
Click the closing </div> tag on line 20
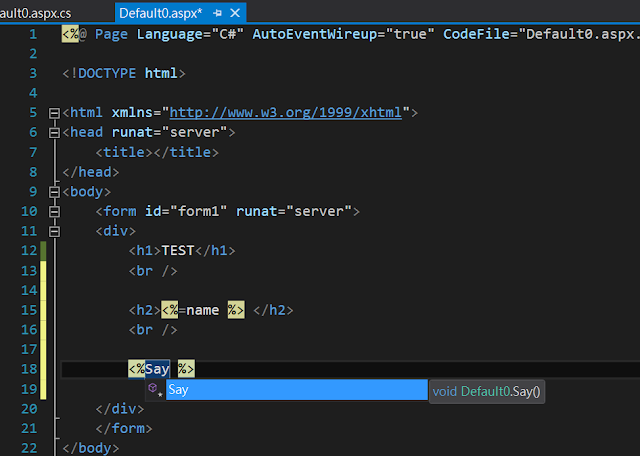tap(120, 409)
